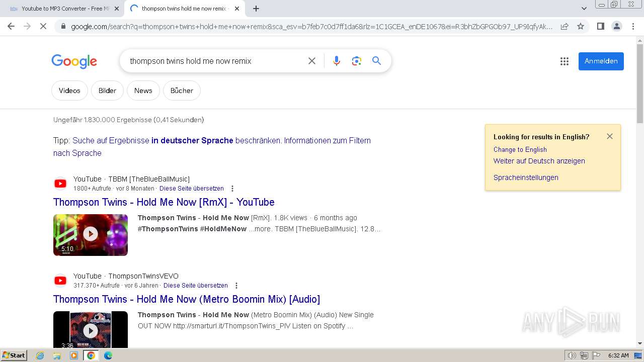This screenshot has height=362, width=644.
Task: Translate the ThompsonTwinsVEVO result page
Action: click(x=196, y=286)
